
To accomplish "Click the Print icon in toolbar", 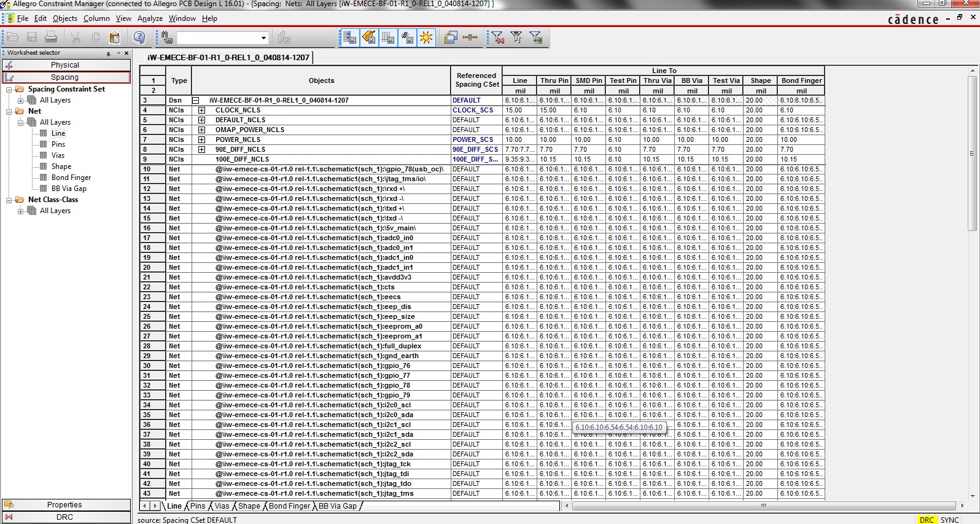I will pos(51,37).
